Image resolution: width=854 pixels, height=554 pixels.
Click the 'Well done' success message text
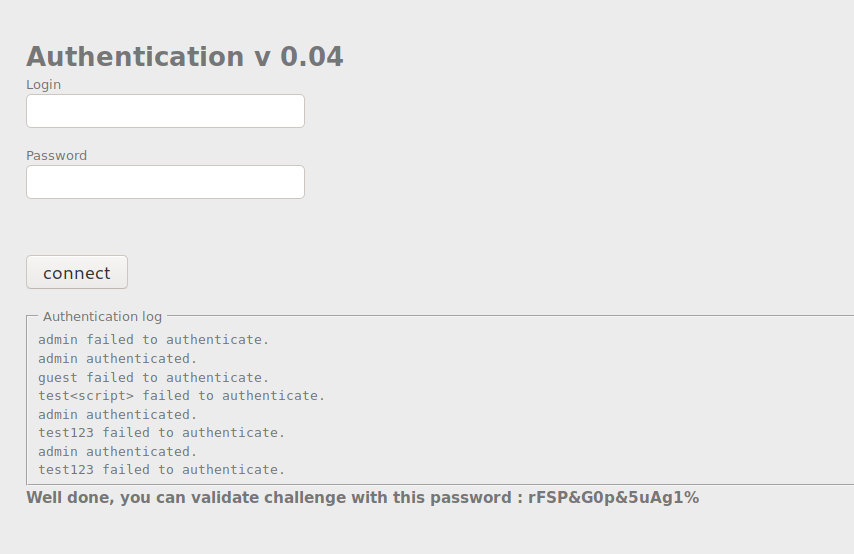click(x=270, y=498)
